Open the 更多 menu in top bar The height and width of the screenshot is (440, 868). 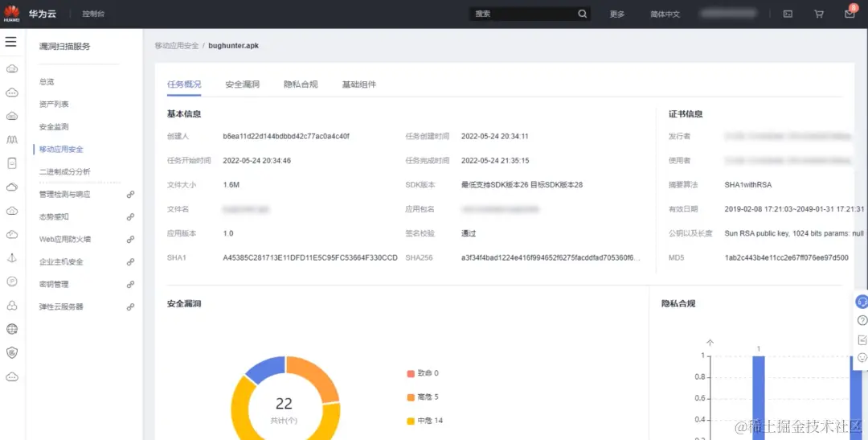point(616,14)
